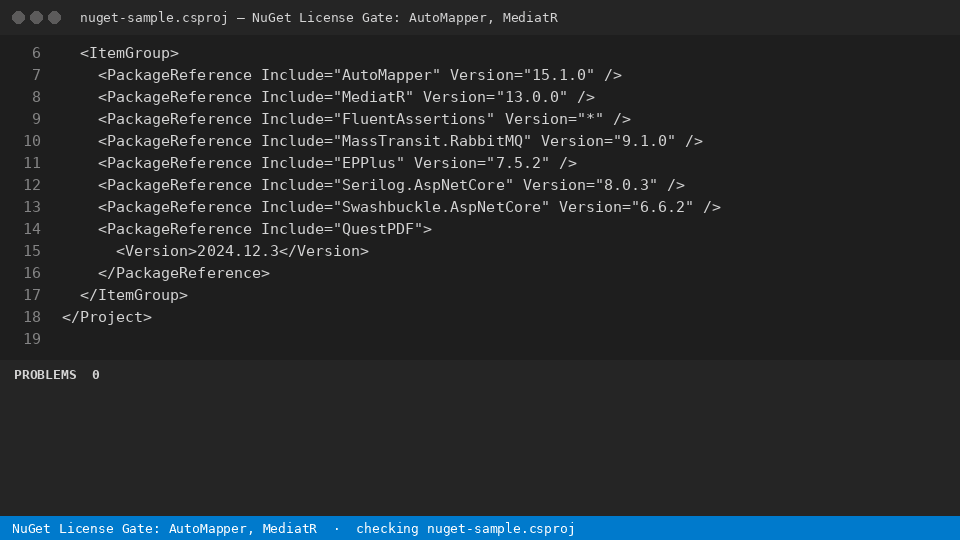960x540 pixels.
Task: Click the MediatR PackageReference line
Action: pos(346,97)
